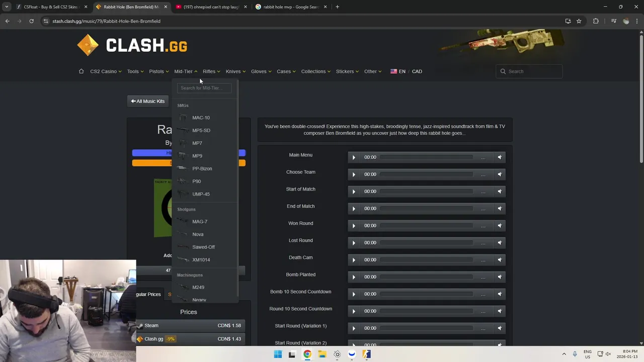
Task: Choose Sawed-Off under Shotguns
Action: (x=204, y=247)
